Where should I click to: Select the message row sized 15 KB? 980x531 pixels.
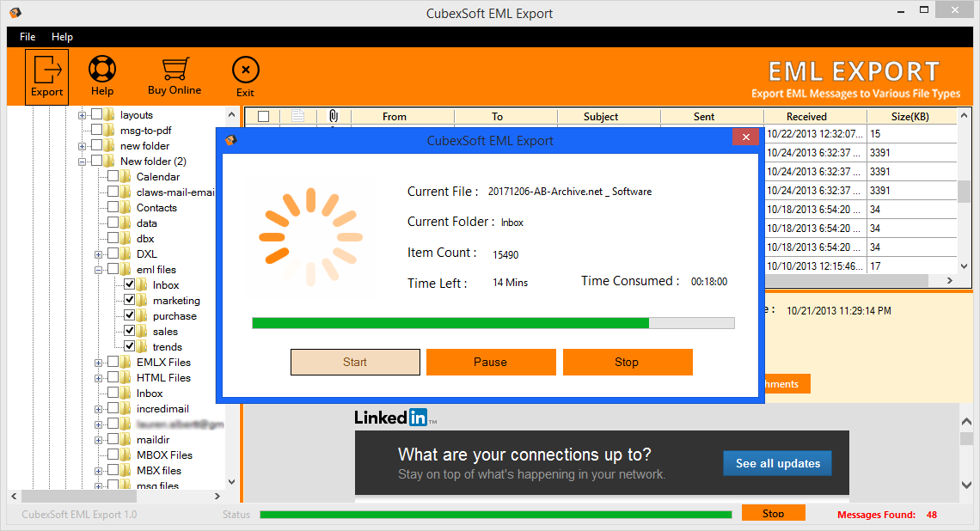(861, 134)
